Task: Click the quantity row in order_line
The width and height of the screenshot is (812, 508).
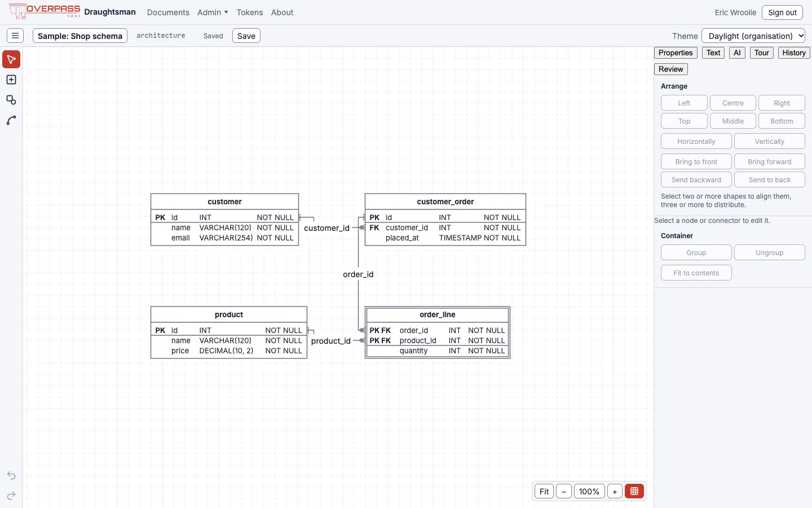Action: (438, 351)
